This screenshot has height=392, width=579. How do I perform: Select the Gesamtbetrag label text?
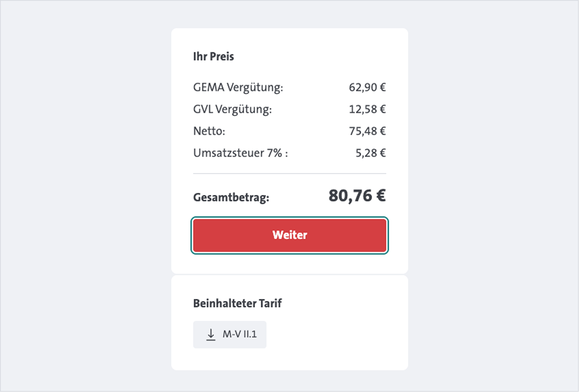(231, 197)
